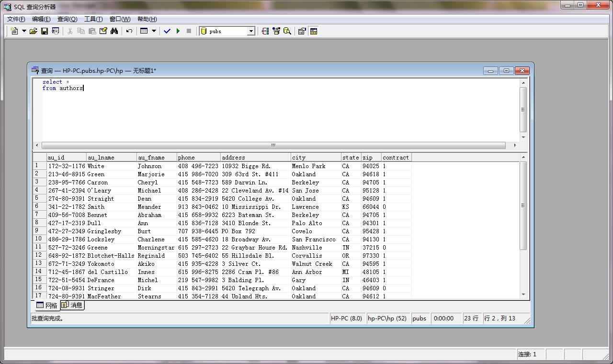The image size is (613, 364).
Task: Click the Object Search magnifier icon
Action: 287,31
